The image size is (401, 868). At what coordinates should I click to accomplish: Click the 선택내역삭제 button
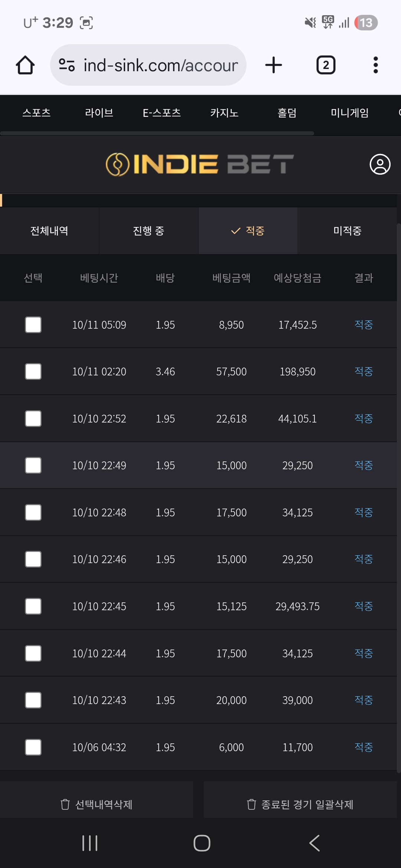click(x=97, y=804)
